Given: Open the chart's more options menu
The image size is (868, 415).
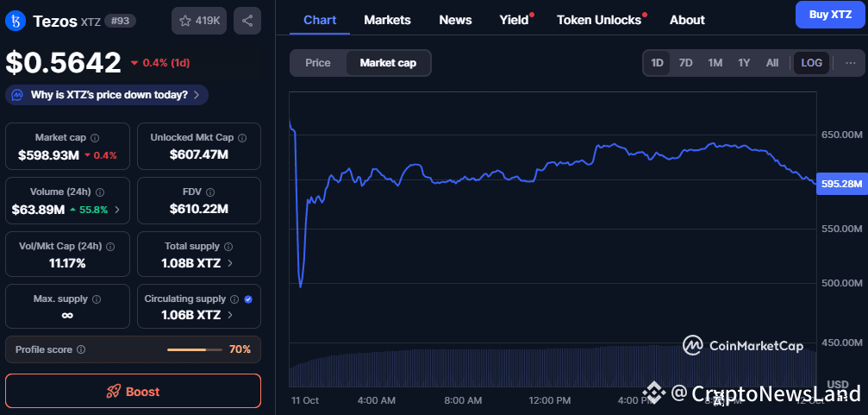Looking at the screenshot, I should (x=850, y=63).
